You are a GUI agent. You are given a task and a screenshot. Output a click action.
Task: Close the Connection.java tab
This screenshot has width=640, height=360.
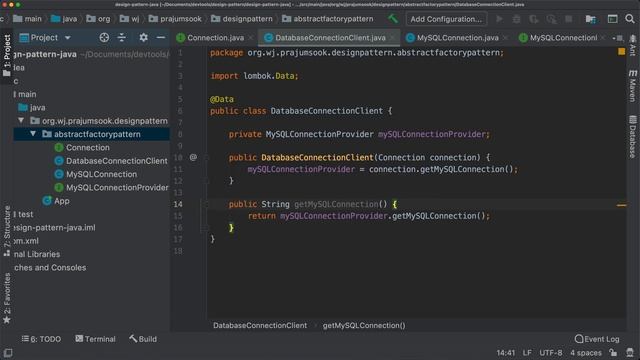click(251, 38)
